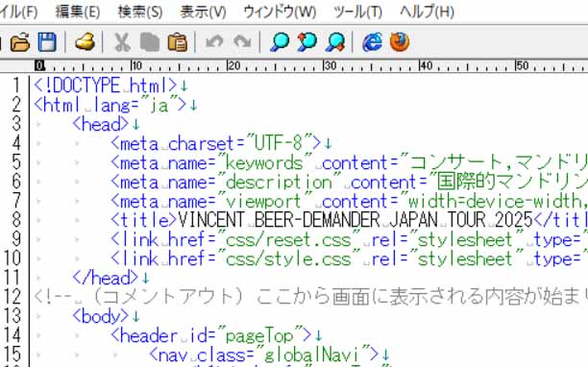This screenshot has width=588, height=367.
Task: Open the ヘルプ(H) menu
Action: (x=428, y=12)
